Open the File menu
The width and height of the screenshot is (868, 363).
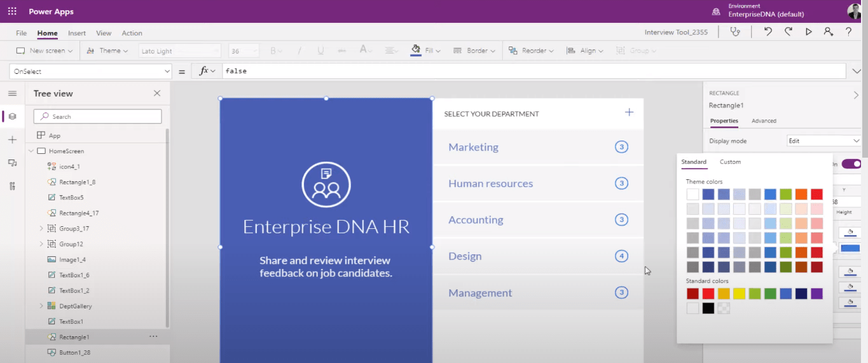pyautogui.click(x=21, y=33)
